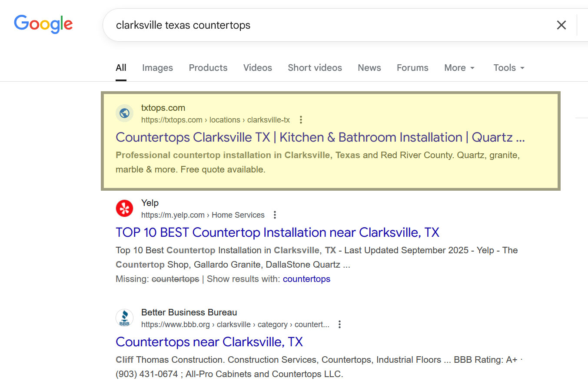The image size is (588, 391).
Task: Open the three-dot menu for the Yelp result
Action: pos(275,215)
